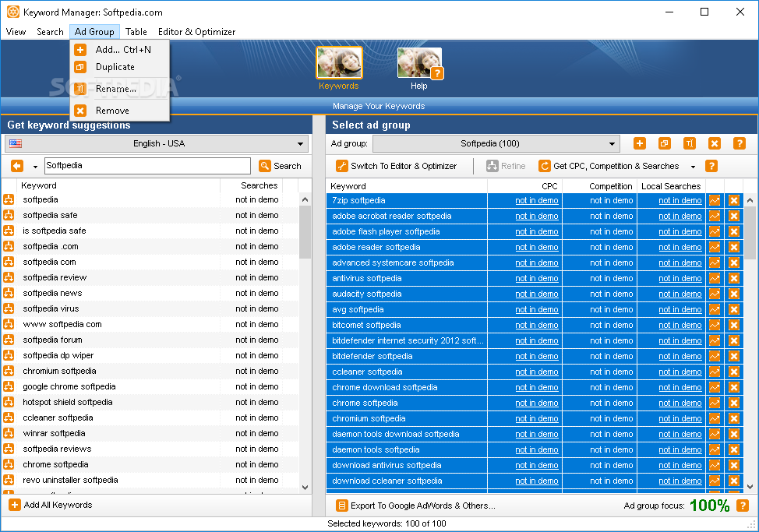This screenshot has width=759, height=532.
Task: Choose Remove in Ad Group menu
Action: 119,111
